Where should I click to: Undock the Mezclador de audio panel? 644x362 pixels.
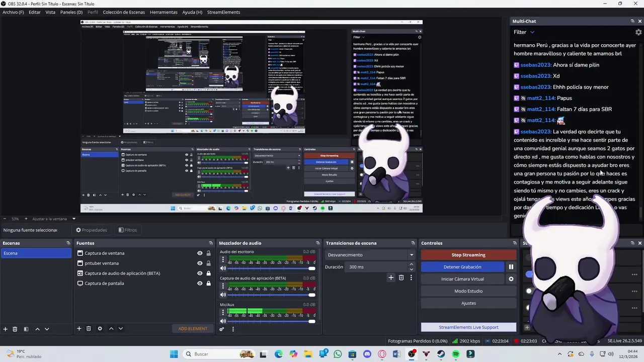click(x=317, y=243)
